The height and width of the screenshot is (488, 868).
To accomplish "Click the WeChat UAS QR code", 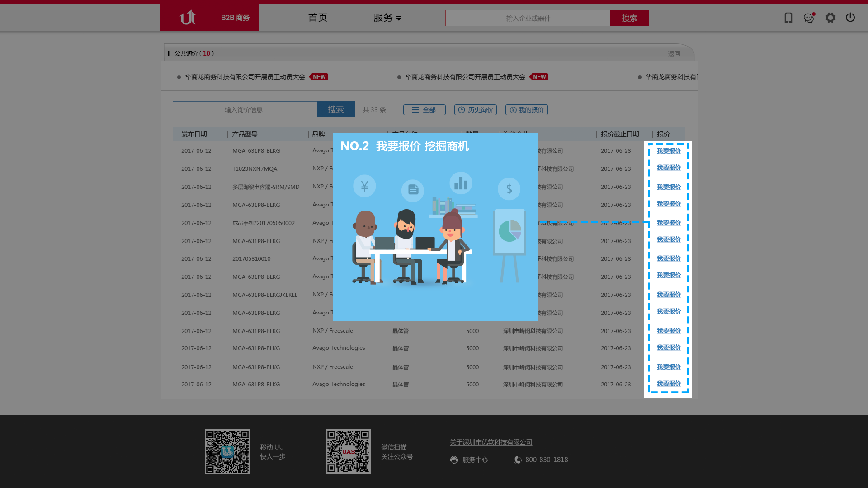I will coord(349,452).
